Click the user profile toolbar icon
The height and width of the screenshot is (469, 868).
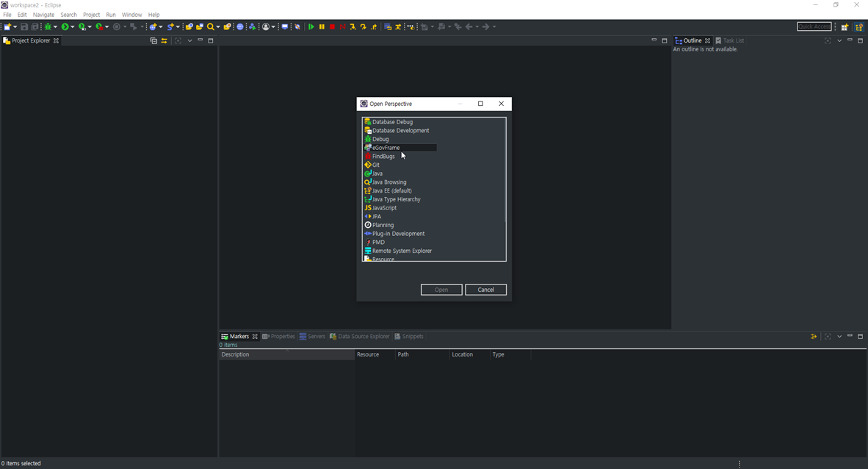point(266,26)
